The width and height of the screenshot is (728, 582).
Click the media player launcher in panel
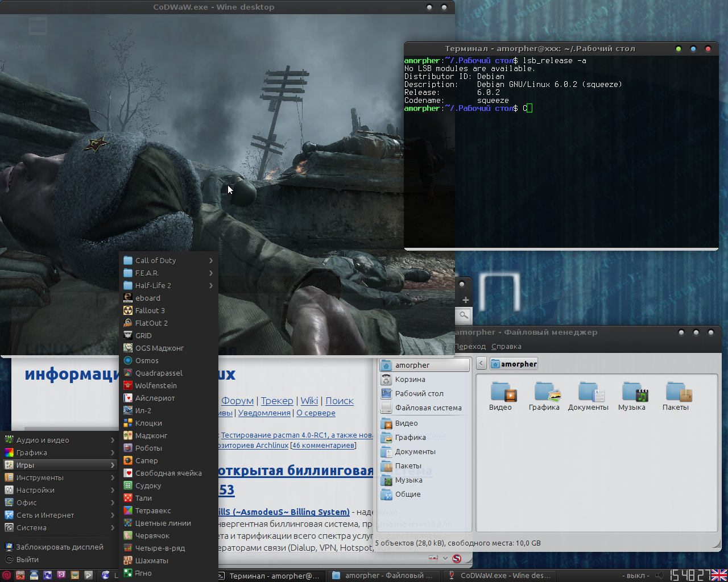pos(88,575)
